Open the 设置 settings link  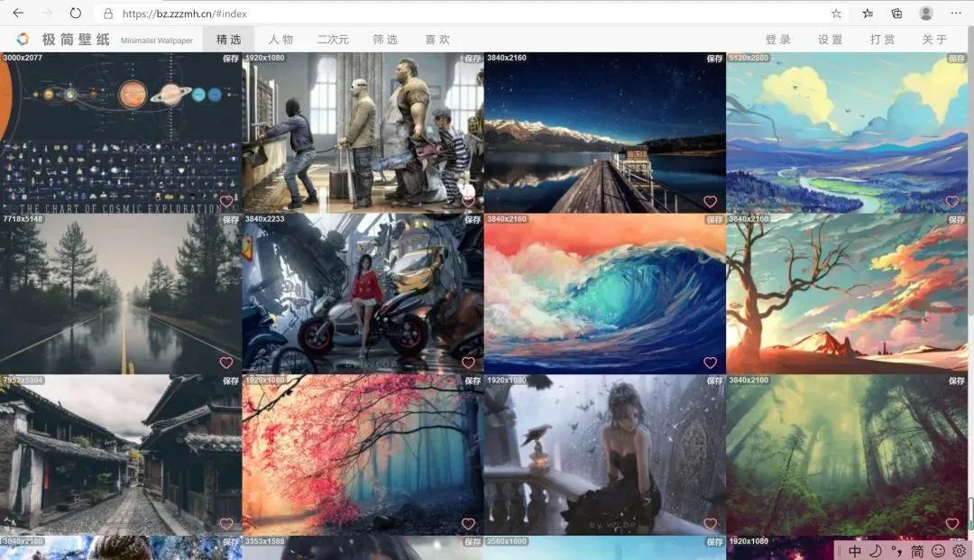coord(830,39)
